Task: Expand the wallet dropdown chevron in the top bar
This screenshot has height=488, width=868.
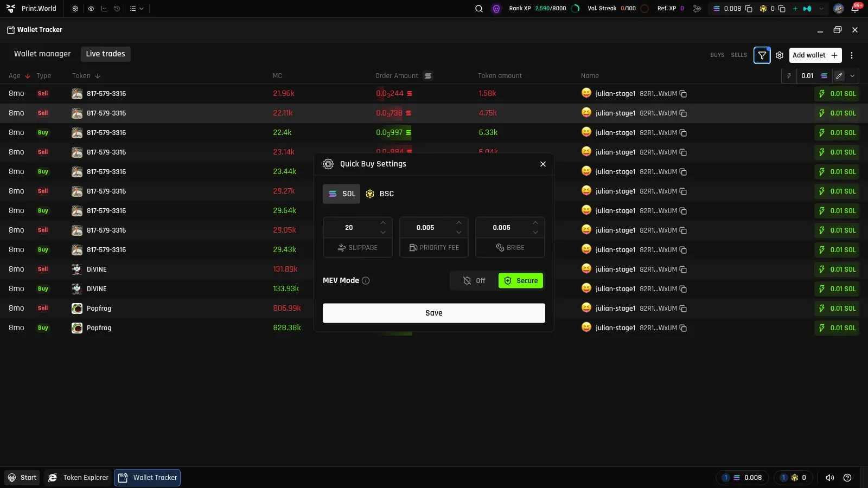Action: coord(821,9)
